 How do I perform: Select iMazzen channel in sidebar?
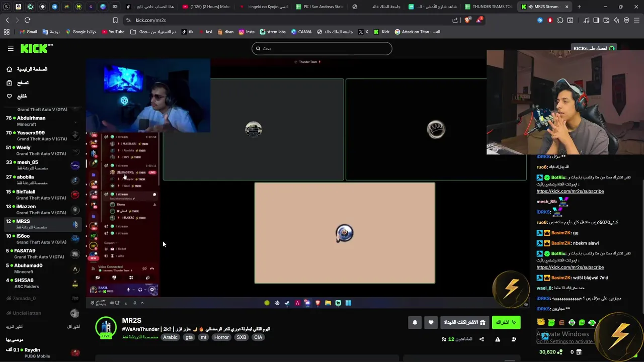pos(43,209)
